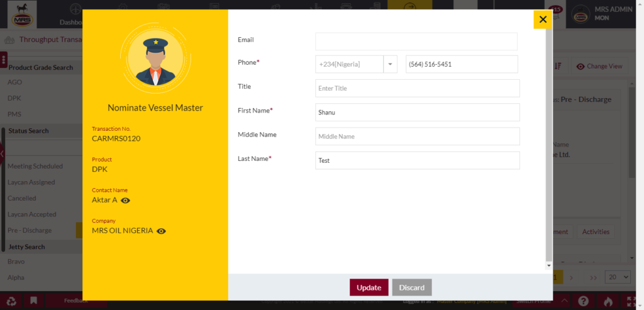Go to next page arrow
This screenshot has height=310, width=644.
pos(571,277)
